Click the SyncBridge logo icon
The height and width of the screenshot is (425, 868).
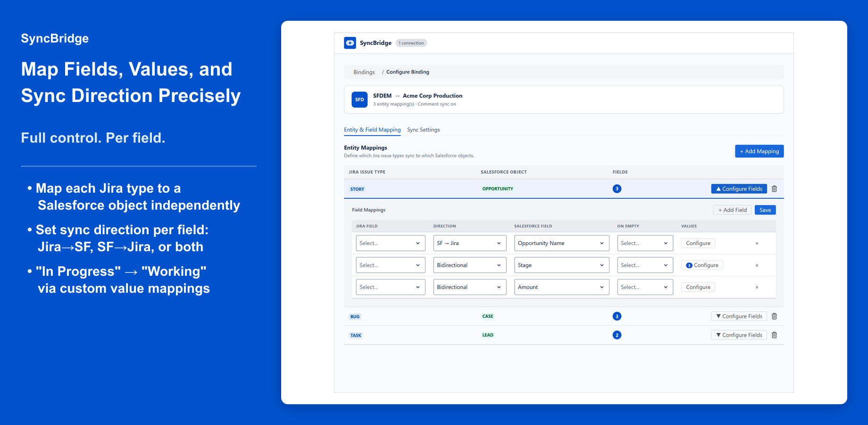pyautogui.click(x=350, y=43)
